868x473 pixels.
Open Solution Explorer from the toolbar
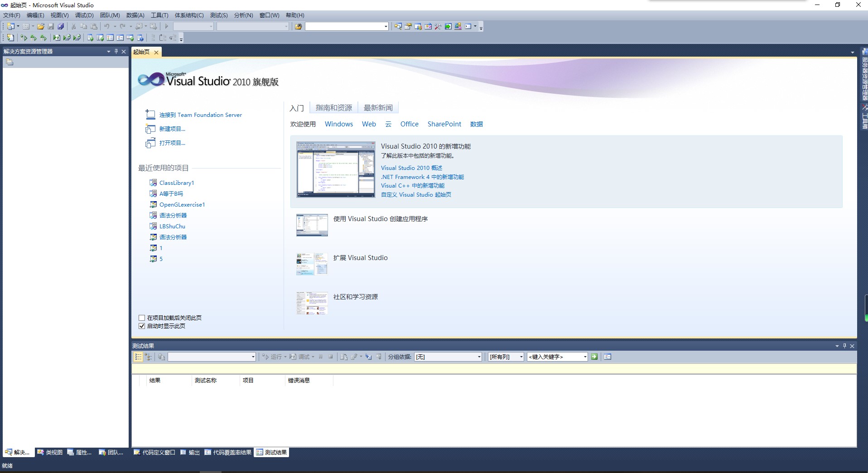click(398, 26)
